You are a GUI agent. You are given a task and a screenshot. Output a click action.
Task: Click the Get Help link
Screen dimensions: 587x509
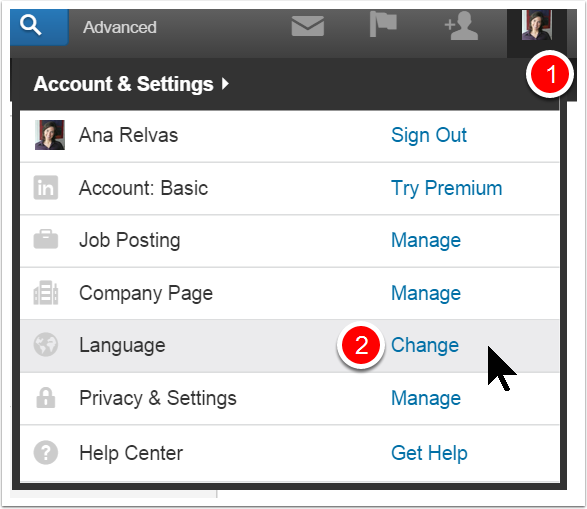(429, 453)
